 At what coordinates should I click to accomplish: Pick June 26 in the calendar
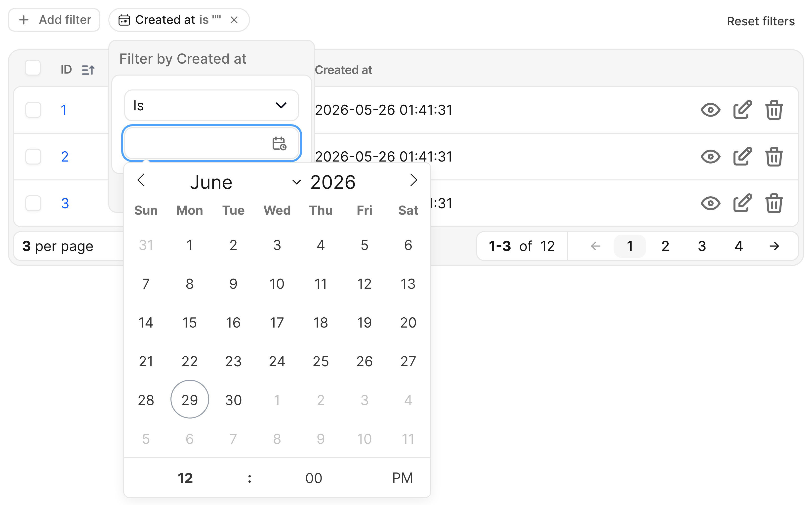click(364, 361)
